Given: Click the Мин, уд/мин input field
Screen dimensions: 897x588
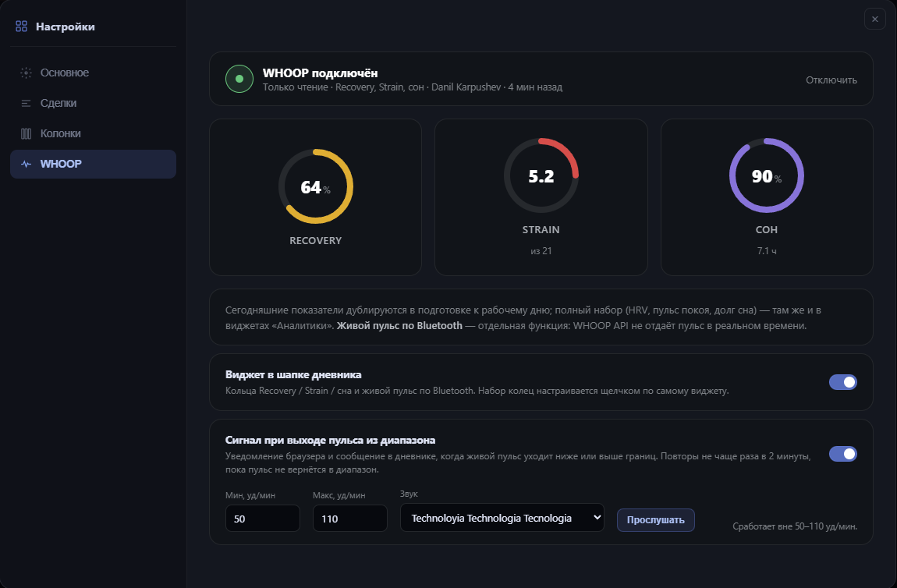Looking at the screenshot, I should click(x=263, y=519).
